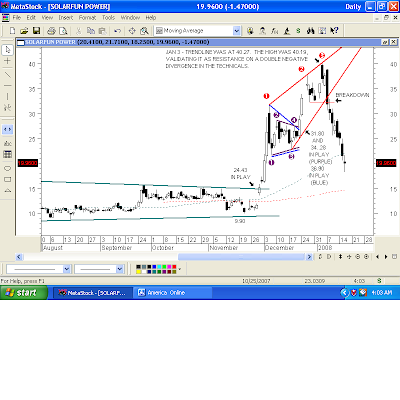Viewport: 400px width, 400px height.
Task: Select the Choose Security crosshair icon
Action: (132, 31)
